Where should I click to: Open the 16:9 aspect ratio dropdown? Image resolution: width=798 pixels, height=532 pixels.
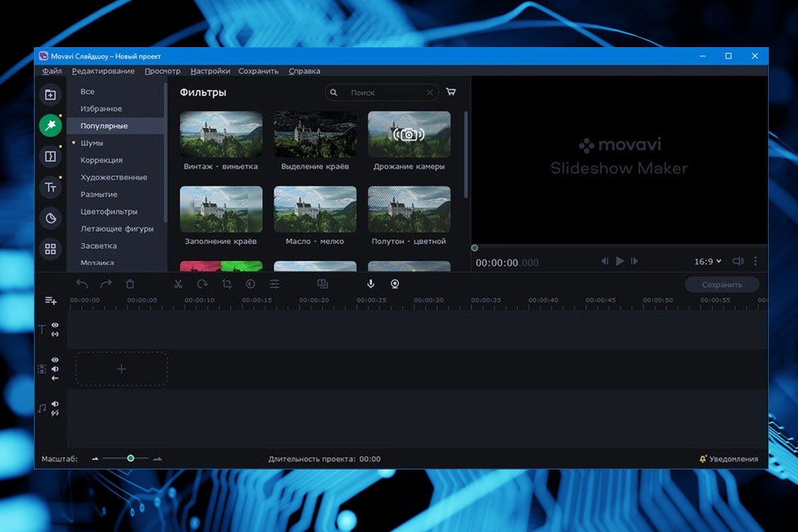pos(708,261)
